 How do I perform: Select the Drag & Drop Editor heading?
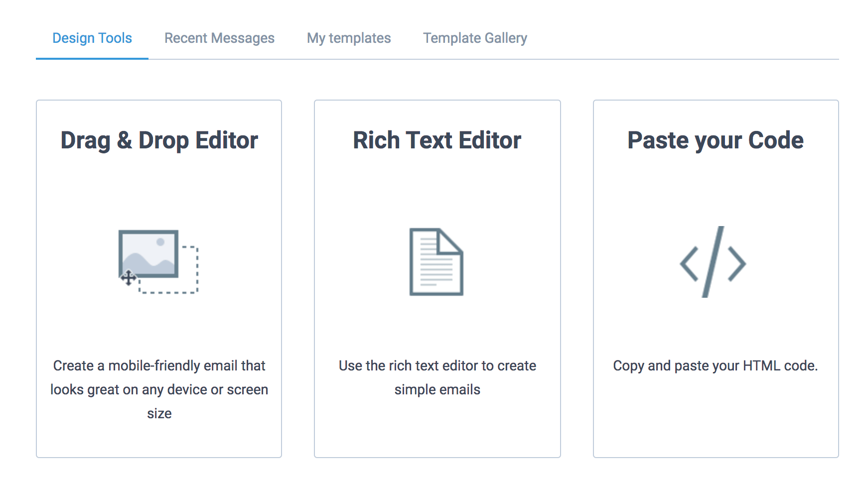pyautogui.click(x=159, y=140)
